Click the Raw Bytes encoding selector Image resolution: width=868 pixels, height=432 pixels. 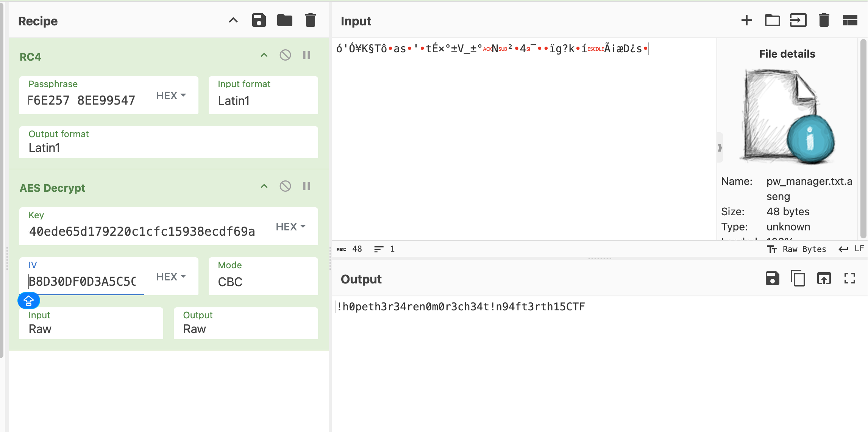(x=797, y=249)
